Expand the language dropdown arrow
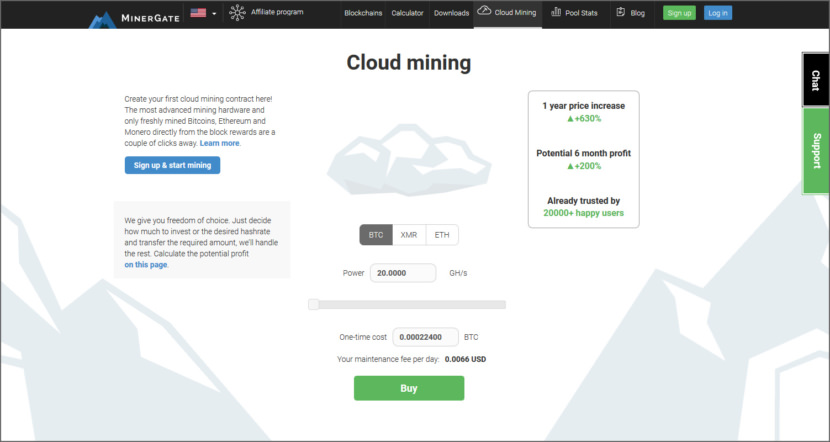 pyautogui.click(x=214, y=14)
